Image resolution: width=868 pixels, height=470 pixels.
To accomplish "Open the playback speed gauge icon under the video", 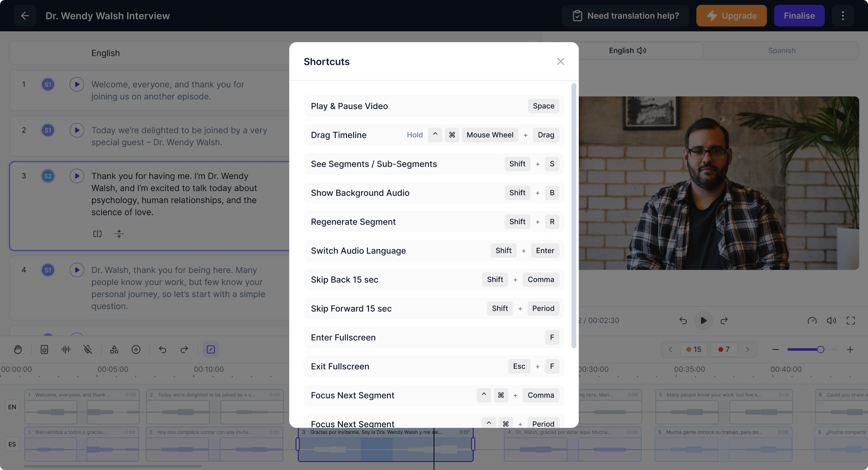I will [x=813, y=321].
